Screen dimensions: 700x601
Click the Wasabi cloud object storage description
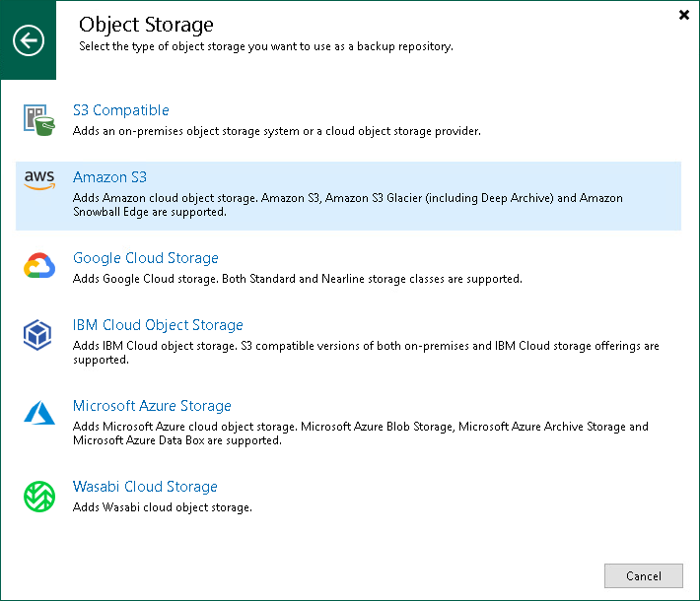[x=163, y=507]
